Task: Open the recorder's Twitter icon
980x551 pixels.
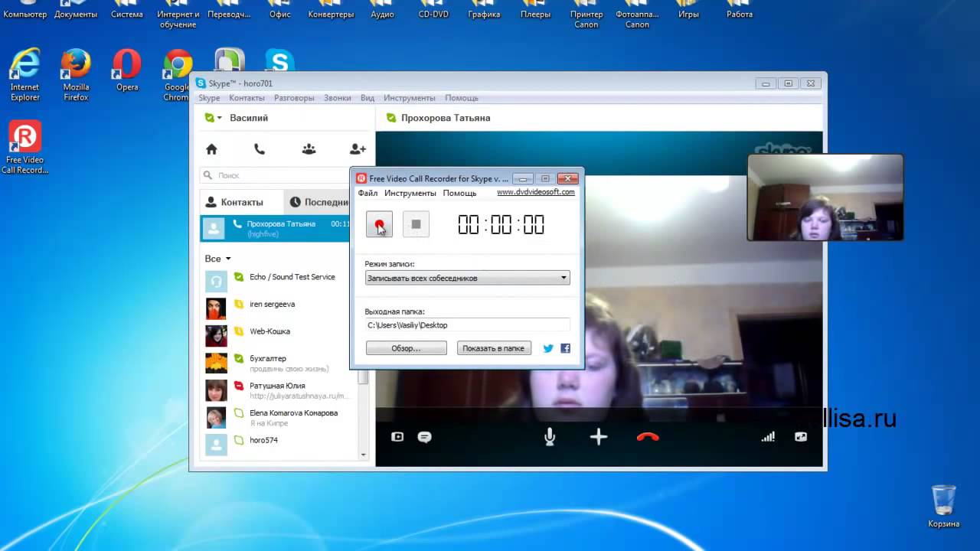Action: click(548, 348)
